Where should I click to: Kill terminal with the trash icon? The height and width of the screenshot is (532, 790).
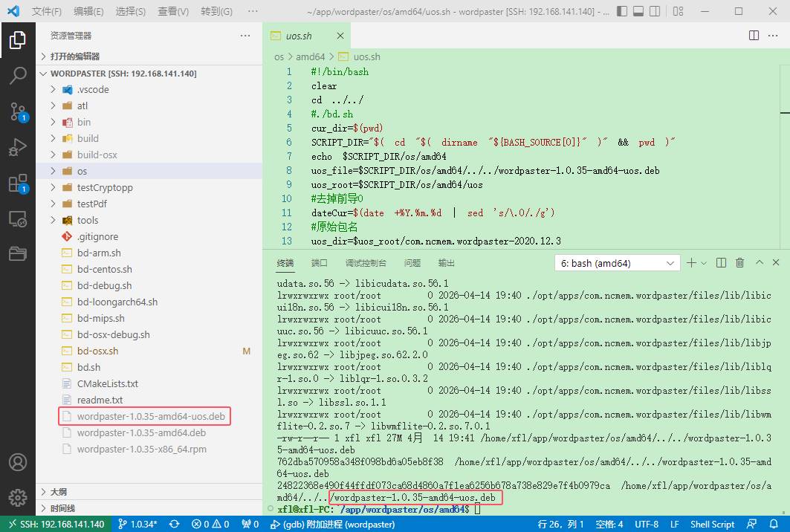(739, 263)
